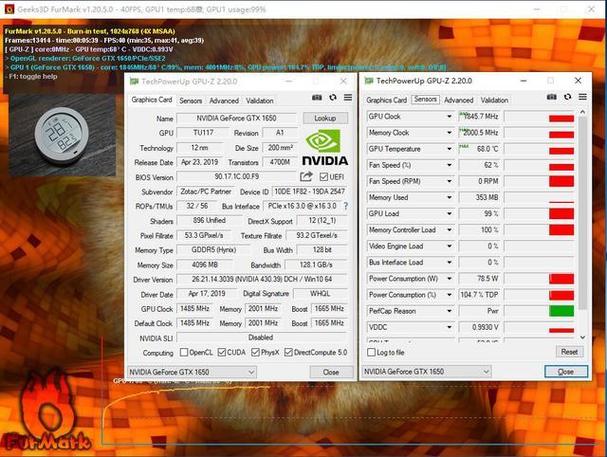Click the BIOS share/export icon
Screen dimensions: 607x457
[306, 177]
